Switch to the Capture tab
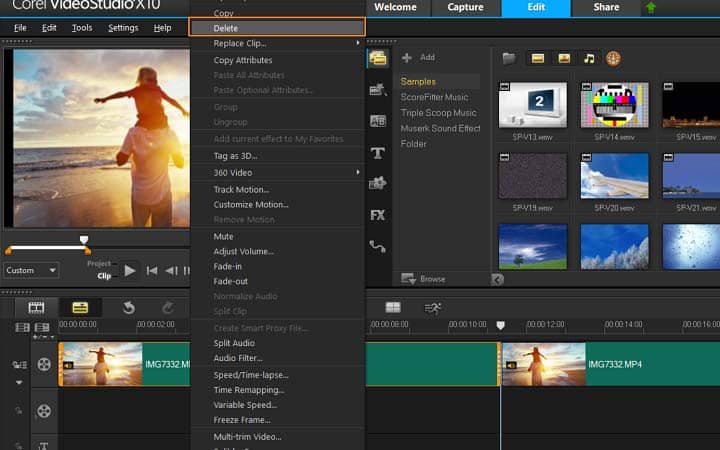Image resolution: width=720 pixels, height=450 pixels. pos(465,7)
